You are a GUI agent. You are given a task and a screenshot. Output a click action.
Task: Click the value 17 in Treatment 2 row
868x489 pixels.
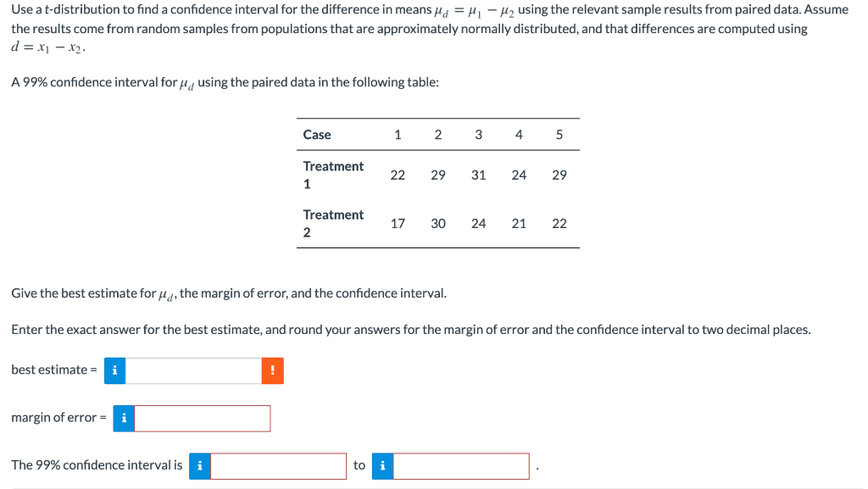397,223
